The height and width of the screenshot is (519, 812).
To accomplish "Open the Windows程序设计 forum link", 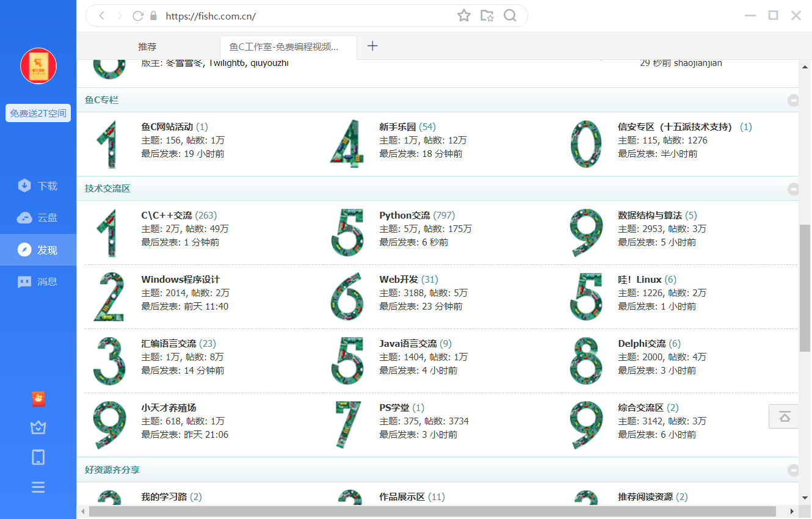I will pos(181,280).
